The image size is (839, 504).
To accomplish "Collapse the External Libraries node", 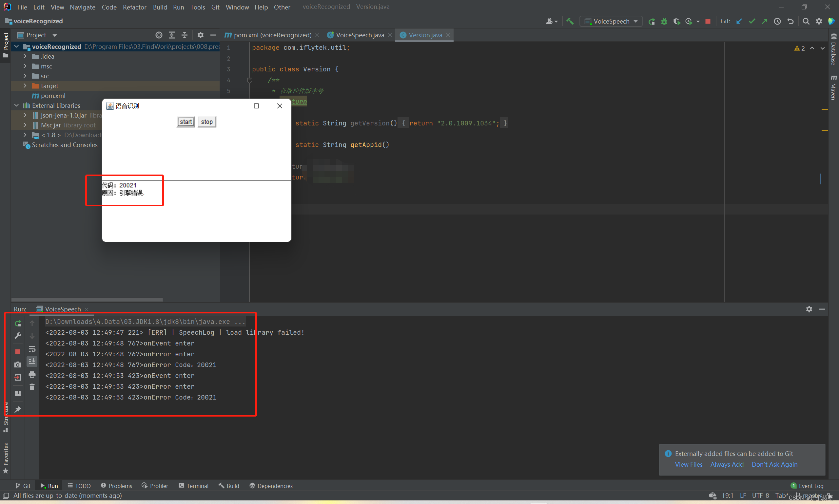I will [x=16, y=106].
